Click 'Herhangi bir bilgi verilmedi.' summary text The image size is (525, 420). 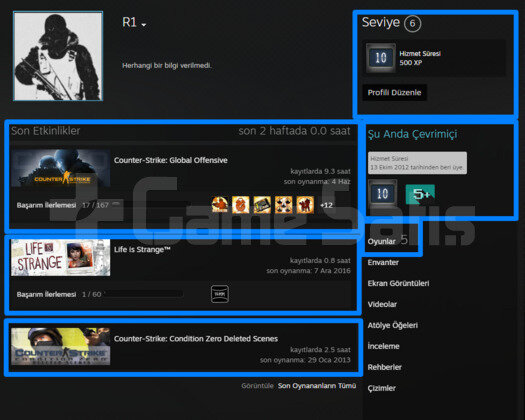click(x=167, y=65)
